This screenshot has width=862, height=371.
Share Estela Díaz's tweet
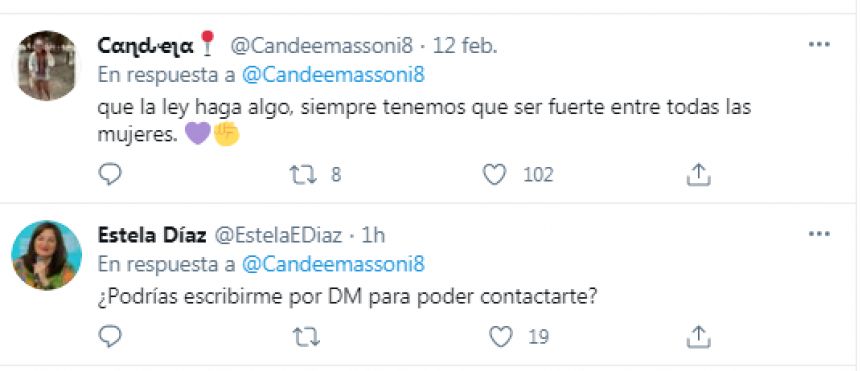click(699, 336)
